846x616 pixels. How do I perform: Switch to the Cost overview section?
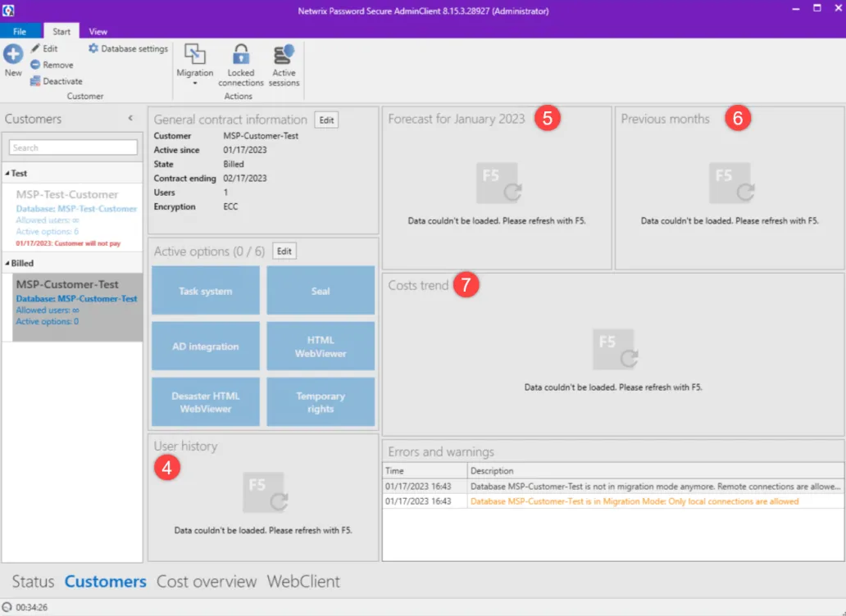point(206,582)
